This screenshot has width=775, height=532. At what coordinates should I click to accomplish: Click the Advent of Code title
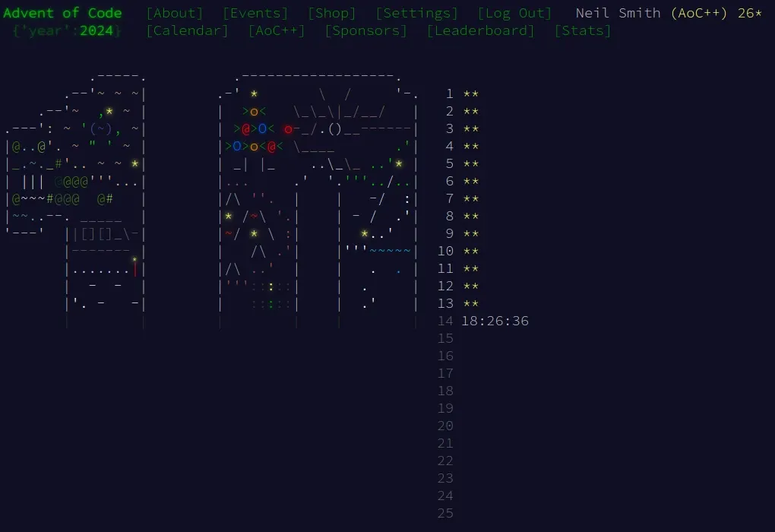tap(62, 13)
